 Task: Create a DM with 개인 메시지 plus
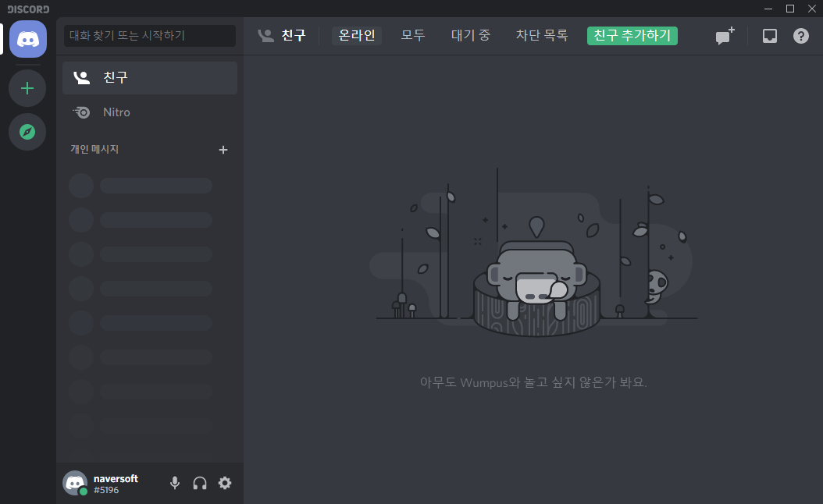pyautogui.click(x=223, y=150)
